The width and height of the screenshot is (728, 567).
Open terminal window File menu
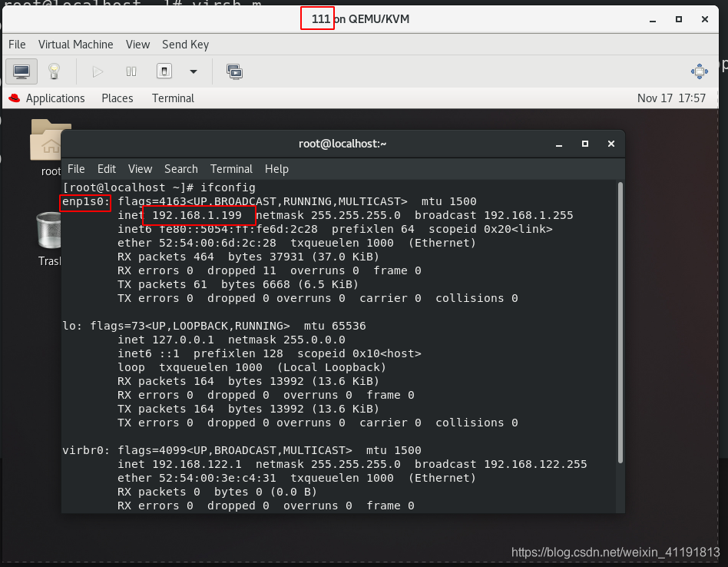point(76,169)
